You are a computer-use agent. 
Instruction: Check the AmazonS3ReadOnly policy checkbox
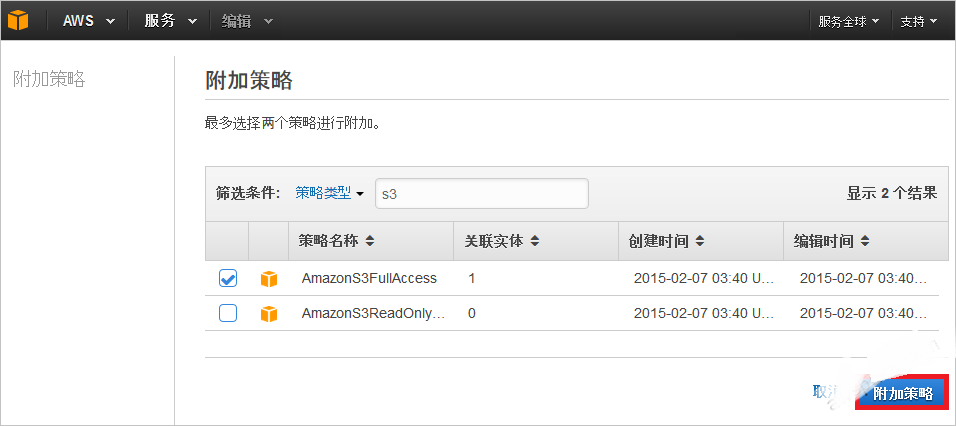click(x=228, y=313)
